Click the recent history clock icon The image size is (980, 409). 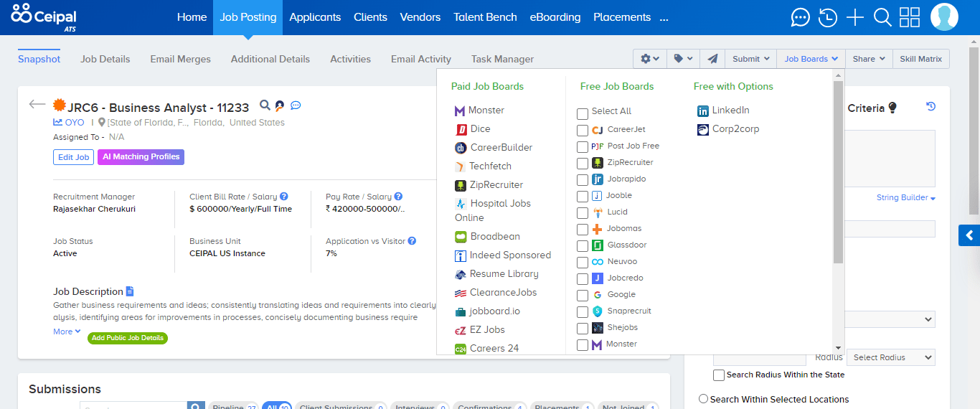point(828,17)
